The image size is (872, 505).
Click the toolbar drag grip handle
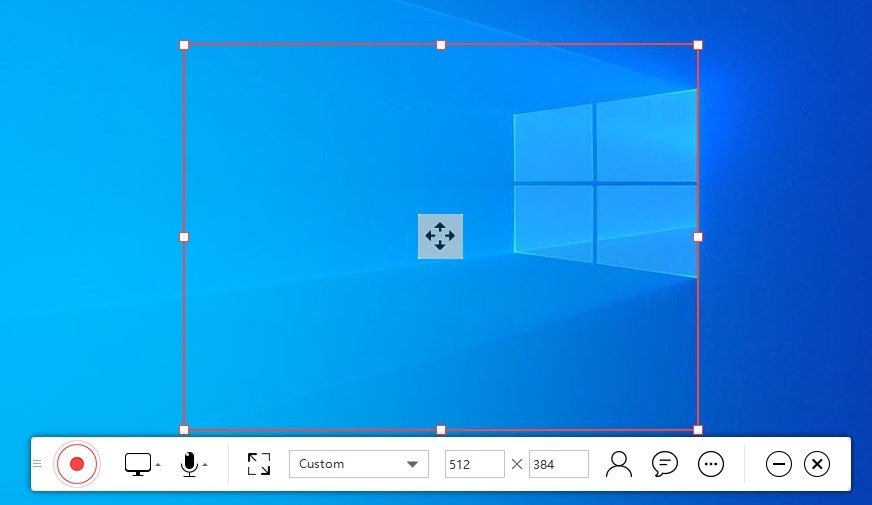pyautogui.click(x=37, y=463)
